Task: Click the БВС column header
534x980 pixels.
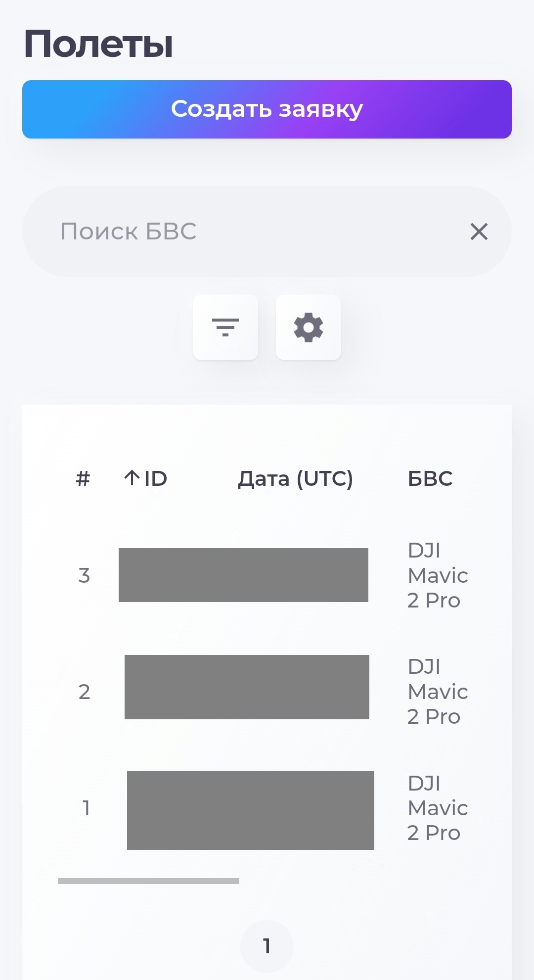Action: point(430,478)
